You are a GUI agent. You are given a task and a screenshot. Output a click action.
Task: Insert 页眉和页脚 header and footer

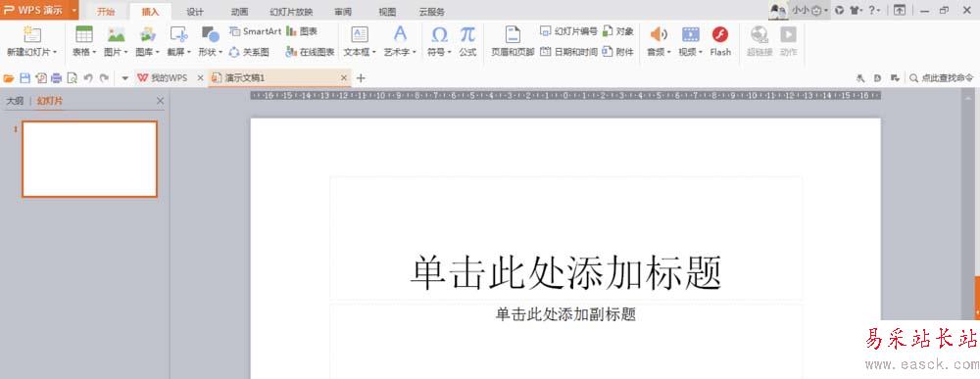(513, 42)
